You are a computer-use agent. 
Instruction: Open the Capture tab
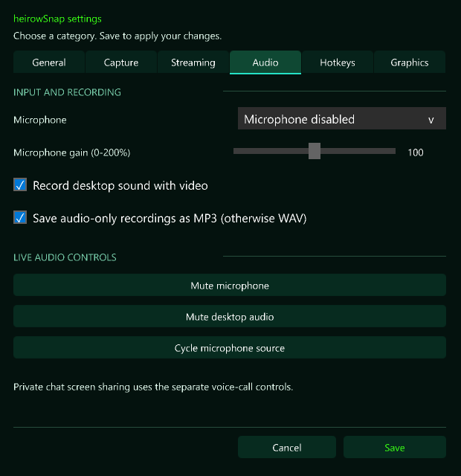[x=121, y=62]
